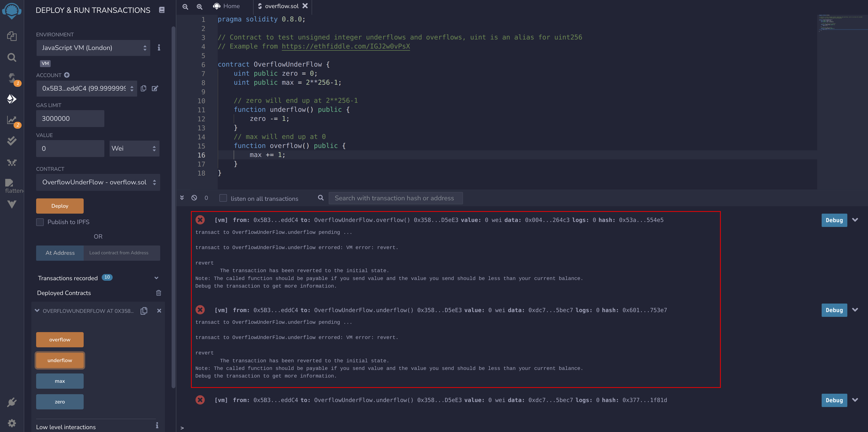The image size is (868, 432).
Task: Sign a message with the account edit icon
Action: [x=155, y=88]
